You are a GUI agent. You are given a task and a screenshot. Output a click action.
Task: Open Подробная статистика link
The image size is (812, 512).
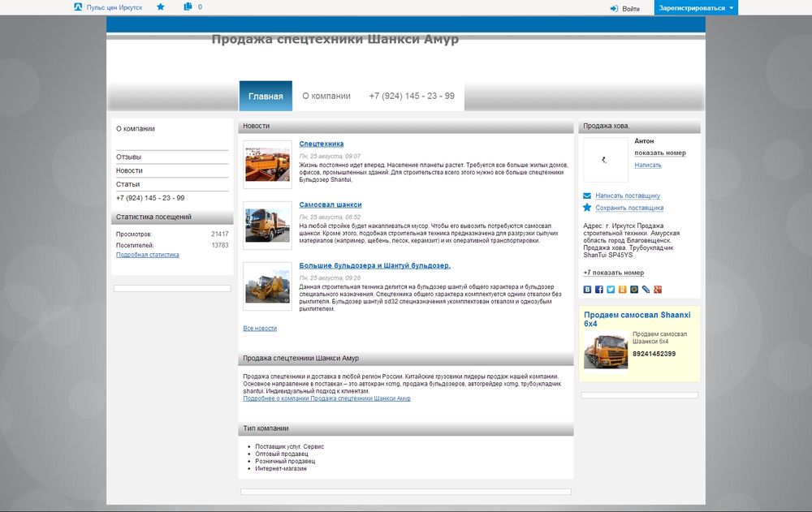[x=148, y=255]
